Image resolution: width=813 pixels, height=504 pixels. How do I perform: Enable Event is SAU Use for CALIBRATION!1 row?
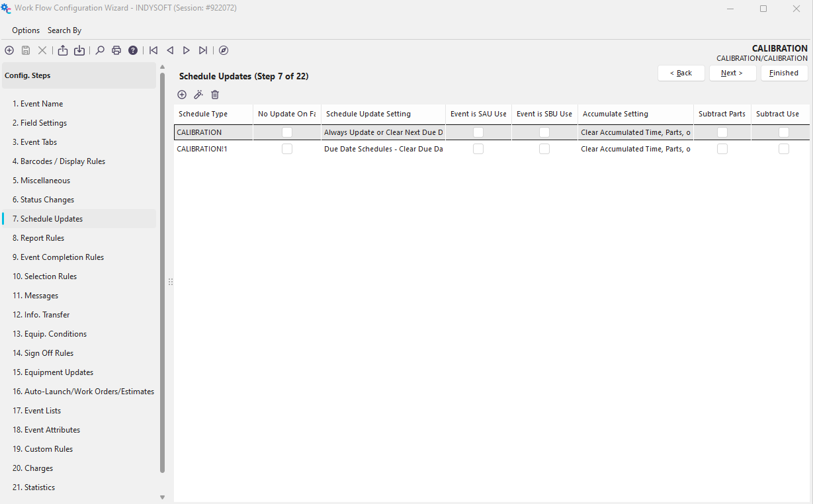[478, 149]
